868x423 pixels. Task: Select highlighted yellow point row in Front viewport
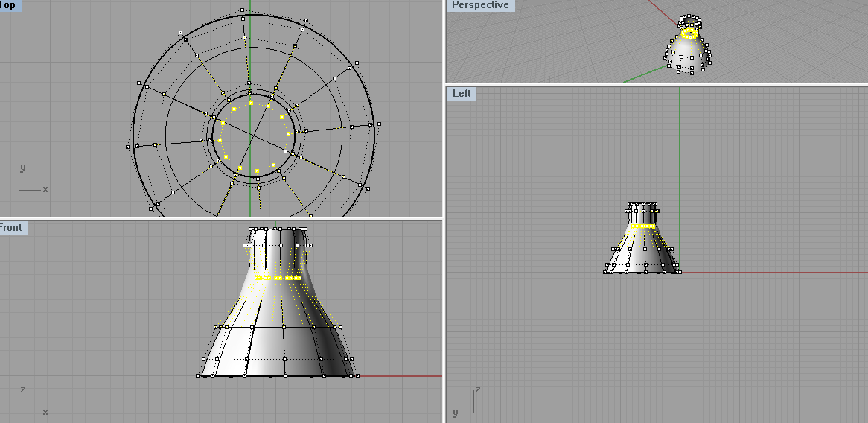(278, 278)
